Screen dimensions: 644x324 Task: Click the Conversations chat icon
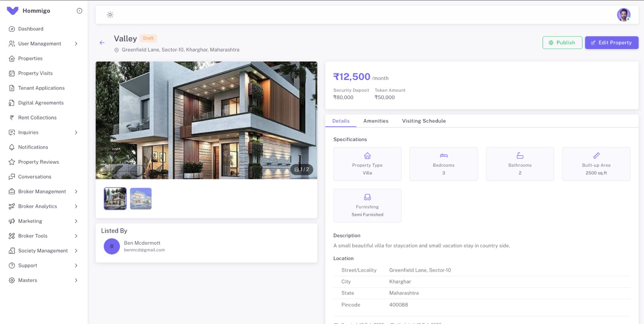point(12,177)
